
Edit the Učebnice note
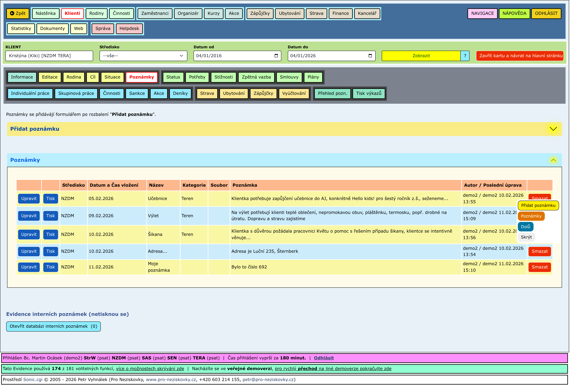[x=29, y=199]
